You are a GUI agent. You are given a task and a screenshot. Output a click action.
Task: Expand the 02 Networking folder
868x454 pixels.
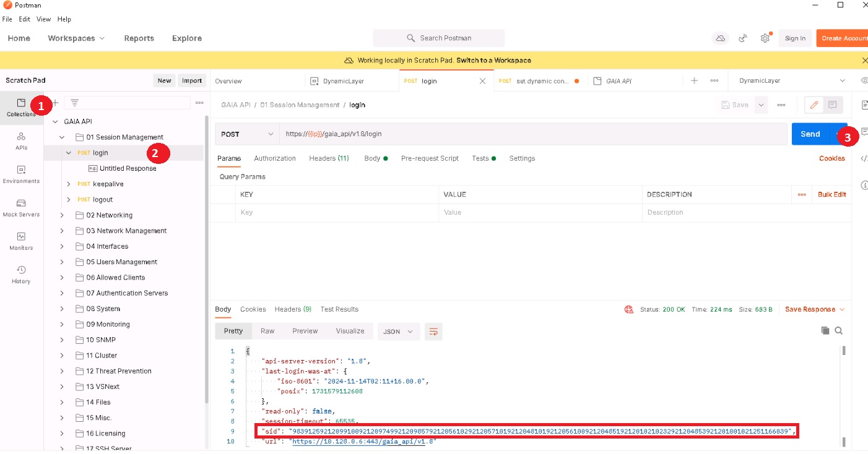click(62, 215)
